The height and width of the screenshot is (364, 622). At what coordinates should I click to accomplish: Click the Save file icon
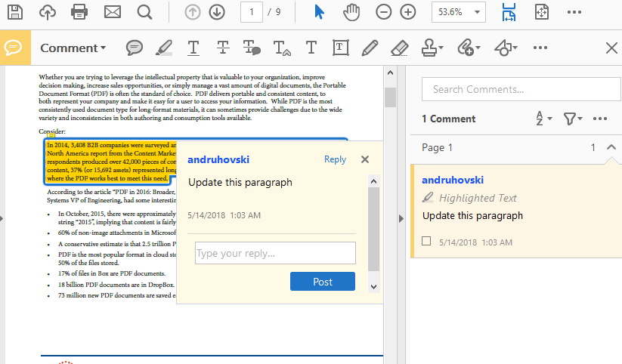(15, 12)
